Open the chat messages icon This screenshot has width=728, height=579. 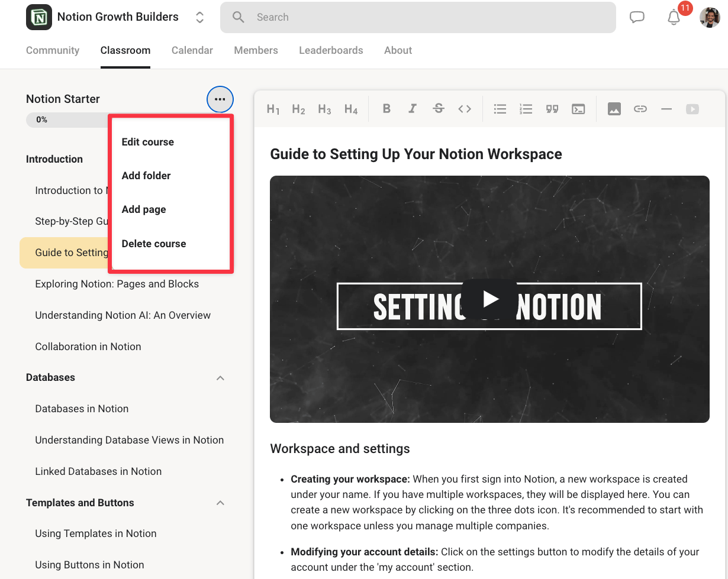coord(637,17)
